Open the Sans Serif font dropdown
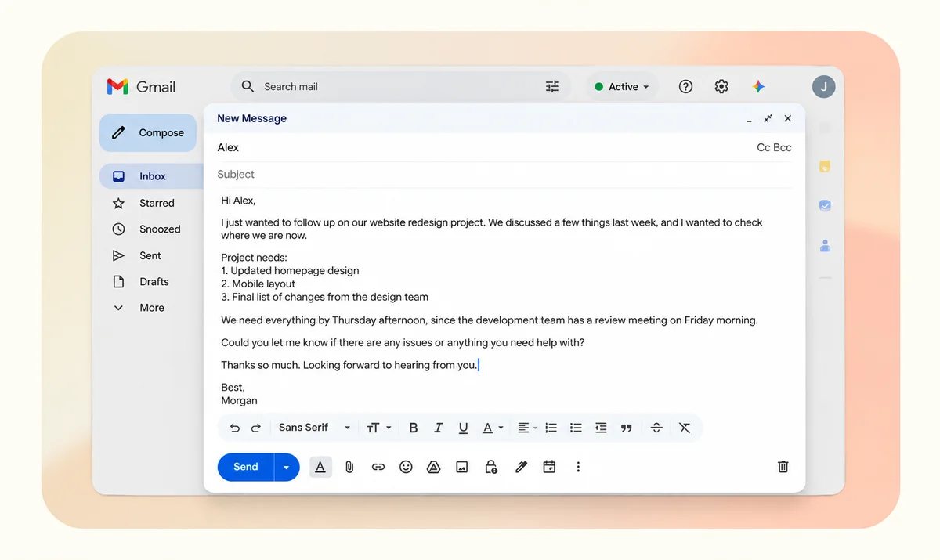Image resolution: width=940 pixels, height=560 pixels. click(x=314, y=428)
